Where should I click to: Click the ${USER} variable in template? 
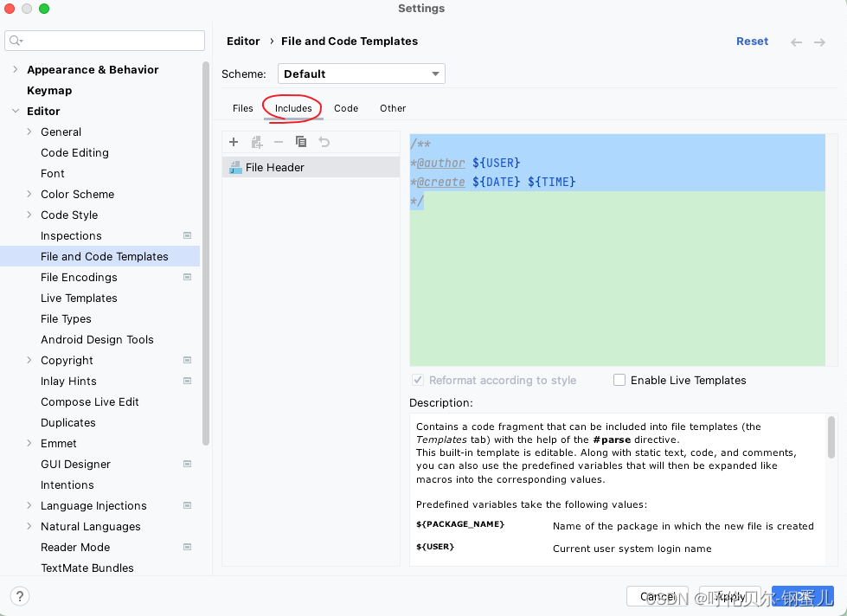pos(496,163)
